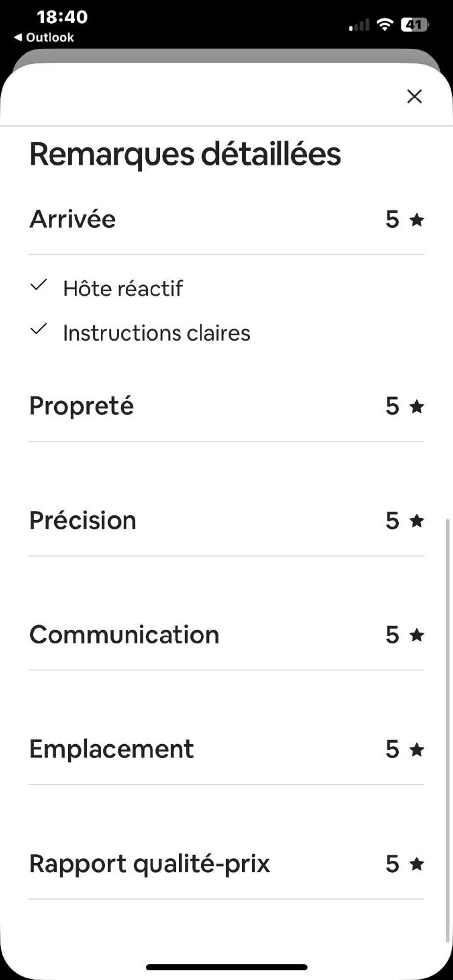Tap the Emplacement category label
This screenshot has width=453, height=980.
point(111,749)
